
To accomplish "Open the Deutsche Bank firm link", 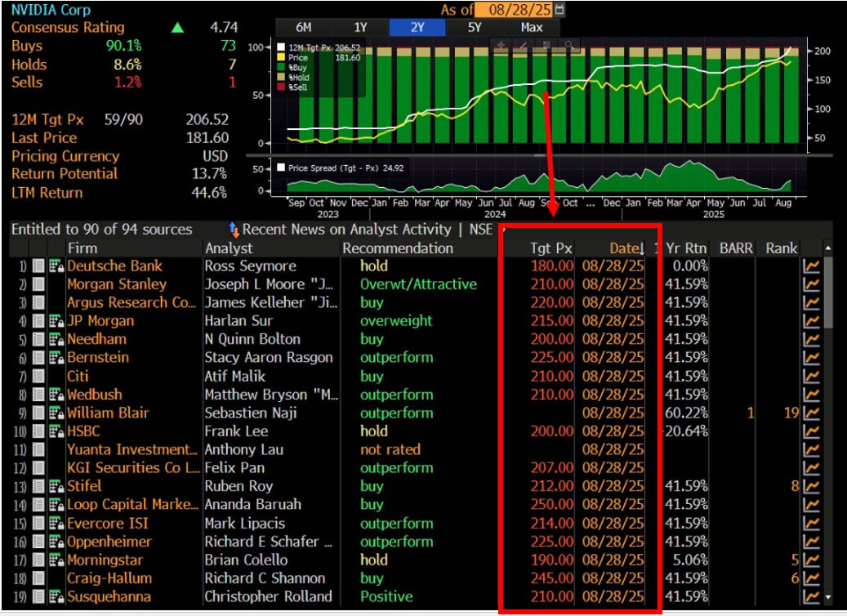I will [114, 266].
